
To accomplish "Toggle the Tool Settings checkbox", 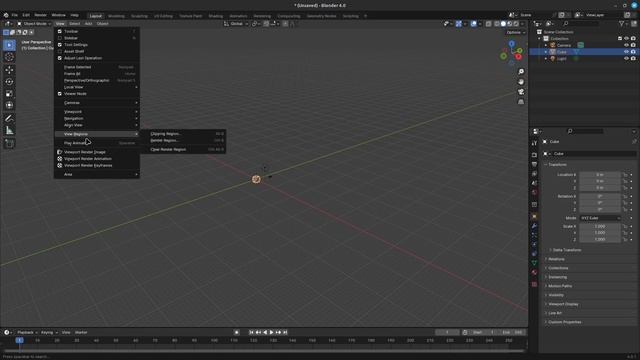I will [60, 44].
